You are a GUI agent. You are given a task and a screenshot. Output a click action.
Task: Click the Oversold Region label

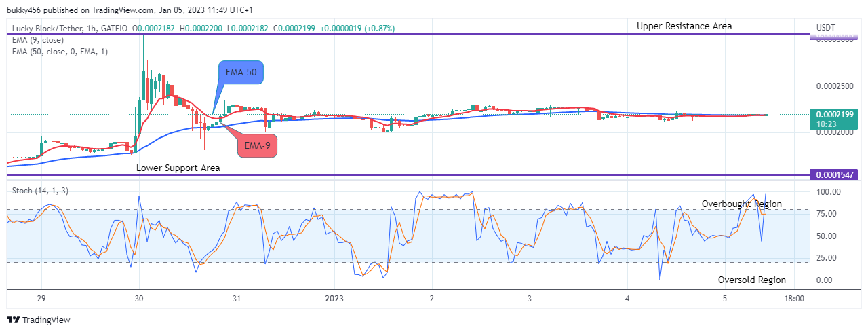[752, 280]
